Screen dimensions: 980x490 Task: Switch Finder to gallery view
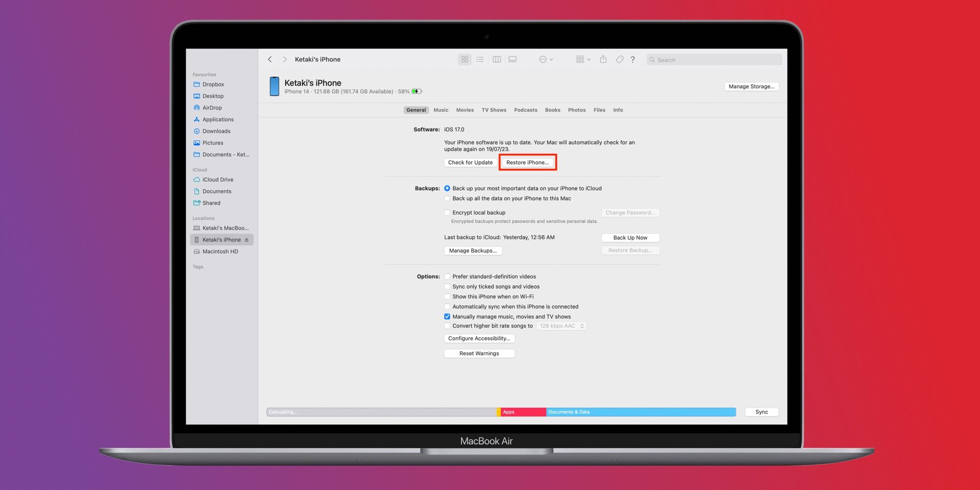tap(513, 59)
